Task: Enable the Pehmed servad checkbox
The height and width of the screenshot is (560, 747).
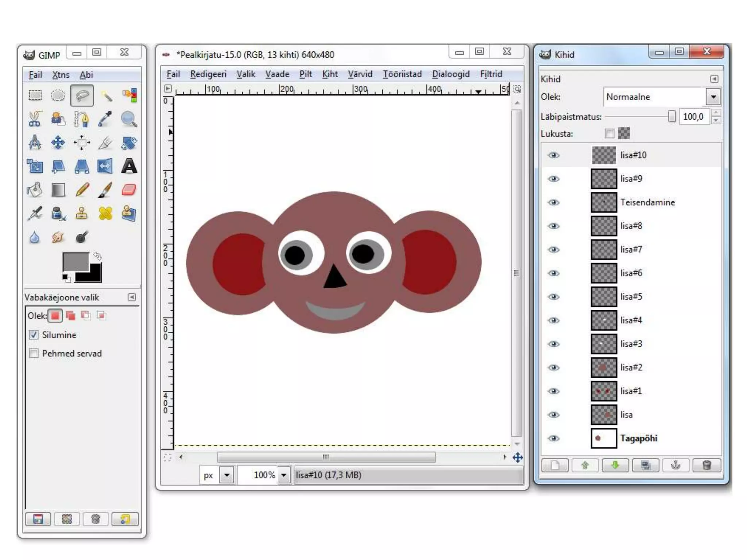Action: [34, 353]
